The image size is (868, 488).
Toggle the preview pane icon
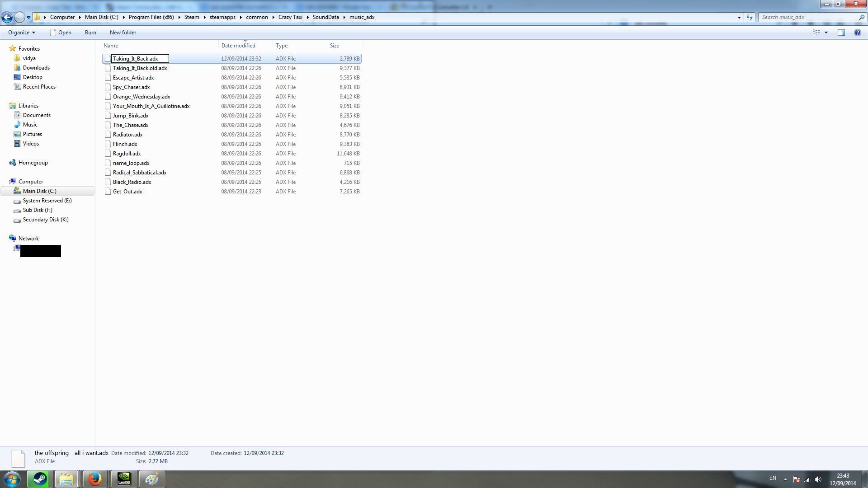coord(841,33)
